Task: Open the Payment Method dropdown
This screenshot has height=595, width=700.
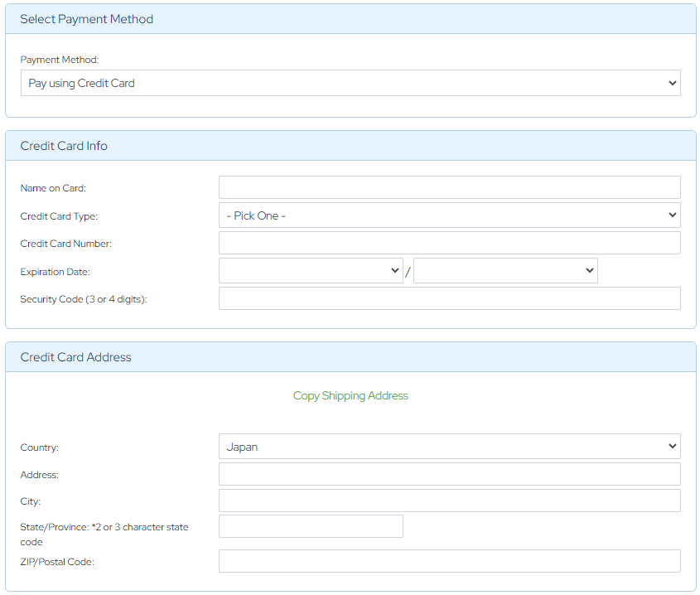Action: coord(350,83)
